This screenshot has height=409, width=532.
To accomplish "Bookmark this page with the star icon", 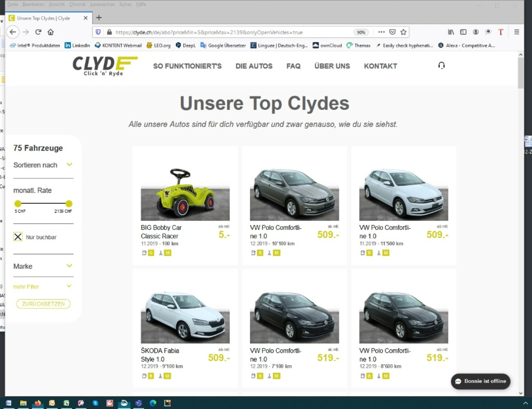I will coord(403,32).
